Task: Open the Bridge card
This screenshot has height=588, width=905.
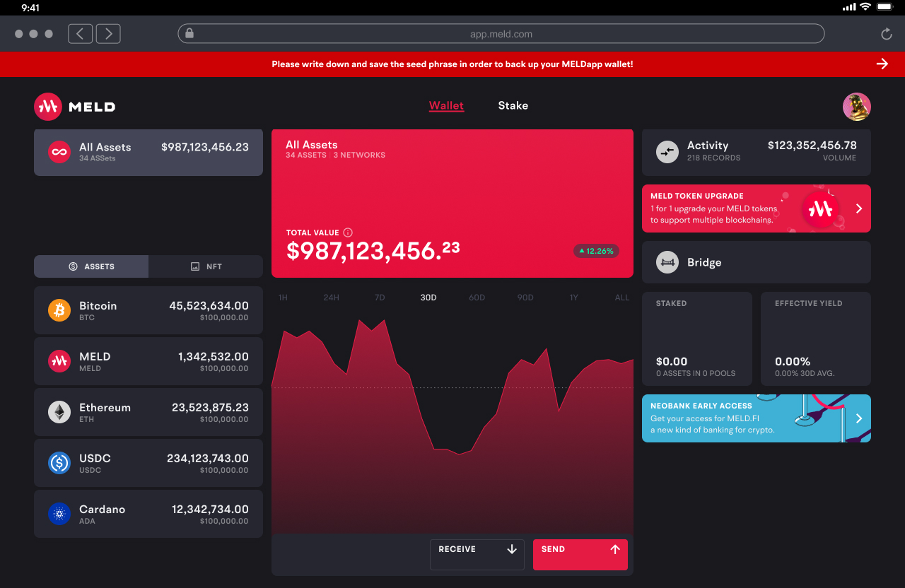Action: coord(757,262)
